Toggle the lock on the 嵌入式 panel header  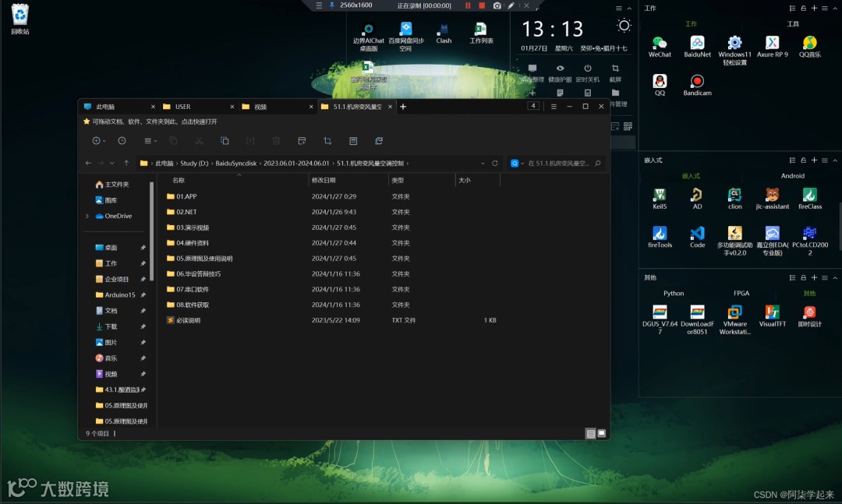pyautogui.click(x=803, y=160)
